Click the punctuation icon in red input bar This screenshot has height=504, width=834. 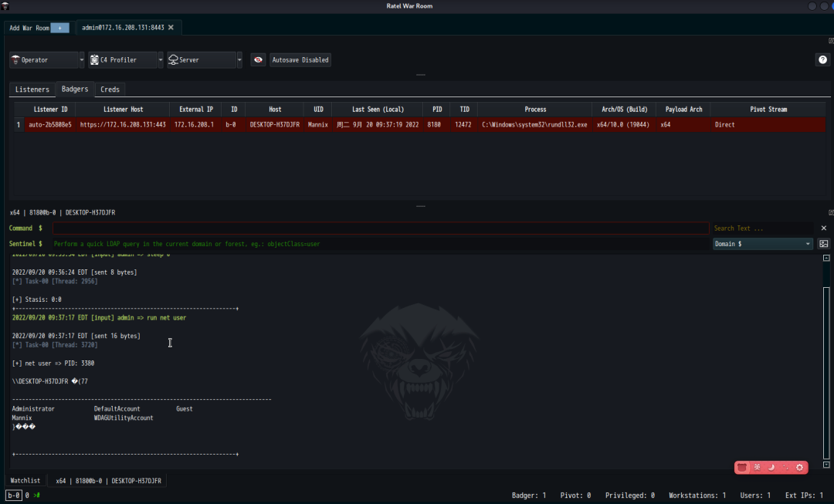point(785,467)
